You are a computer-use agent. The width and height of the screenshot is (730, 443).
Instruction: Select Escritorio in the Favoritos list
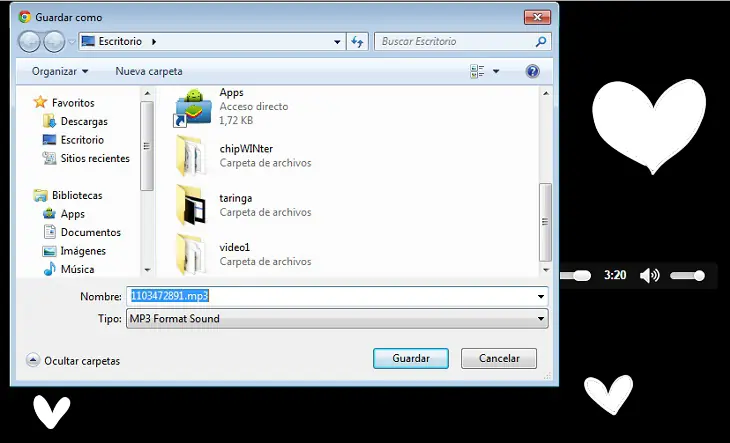click(82, 140)
